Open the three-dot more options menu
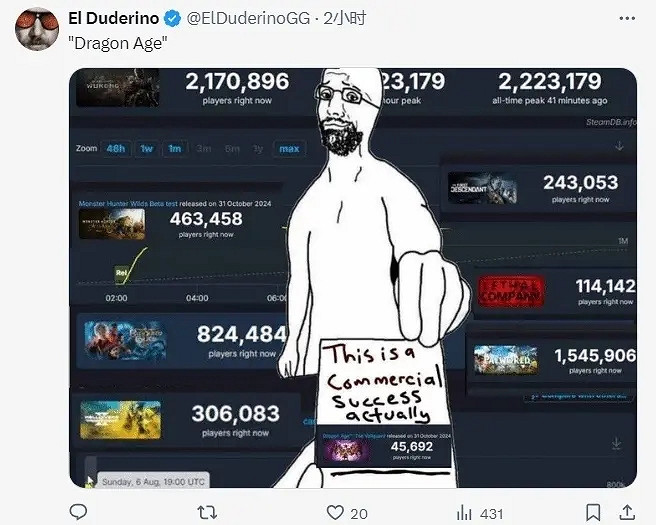The height and width of the screenshot is (525, 656). [627, 18]
